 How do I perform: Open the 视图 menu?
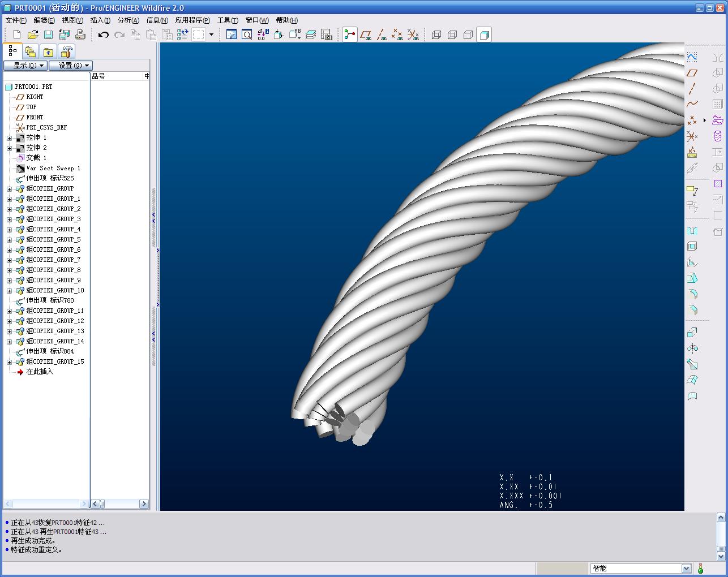click(72, 20)
